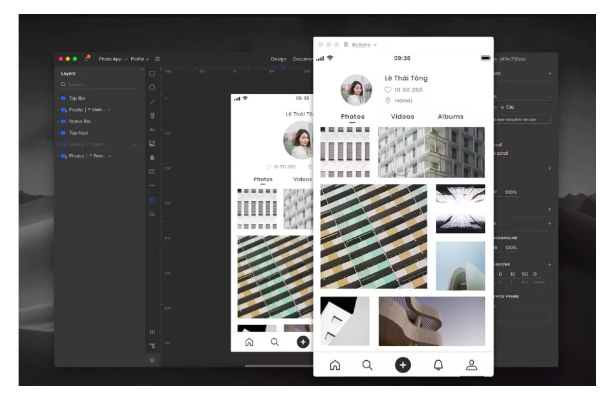The width and height of the screenshot is (612, 405).
Task: Click the blue highlighted icon in the toolbar
Action: click(152, 200)
